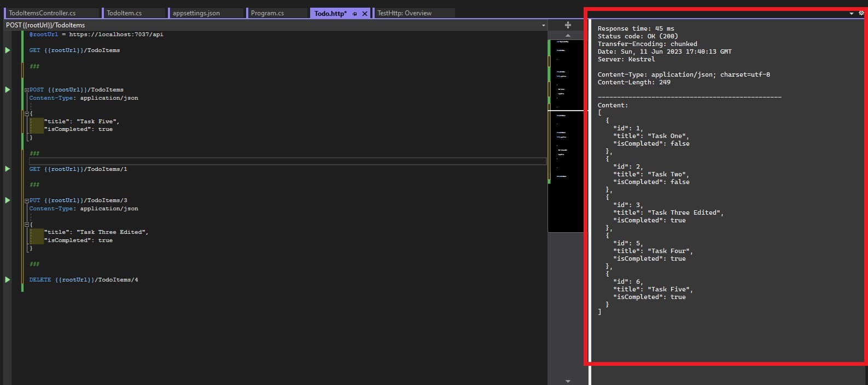Screen dimensions: 868x385
Task: Collapse the PUT request block
Action: coord(26,200)
